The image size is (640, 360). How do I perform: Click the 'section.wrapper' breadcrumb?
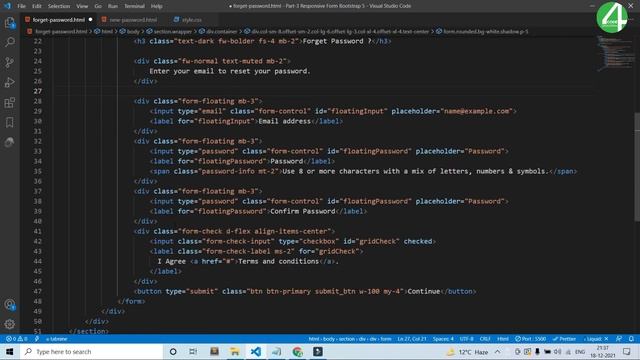click(172, 31)
